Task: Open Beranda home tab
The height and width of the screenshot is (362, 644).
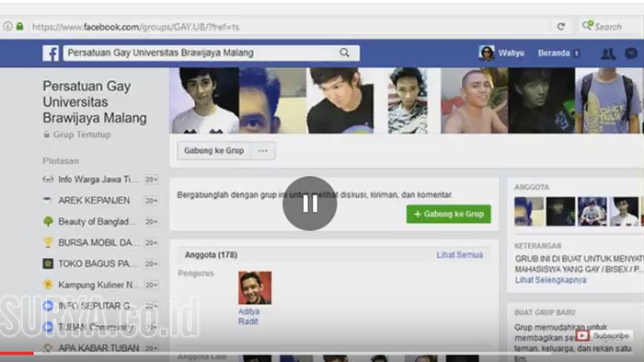Action: point(554,53)
